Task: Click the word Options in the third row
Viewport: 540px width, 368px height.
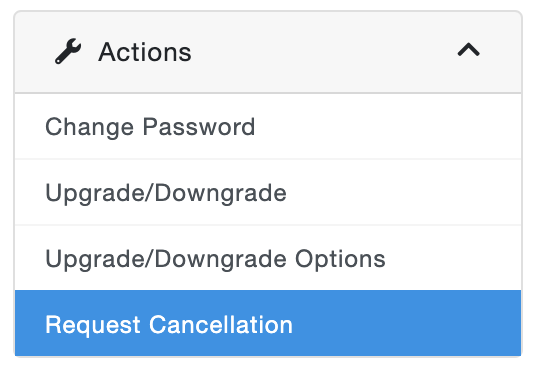Action: tap(340, 259)
